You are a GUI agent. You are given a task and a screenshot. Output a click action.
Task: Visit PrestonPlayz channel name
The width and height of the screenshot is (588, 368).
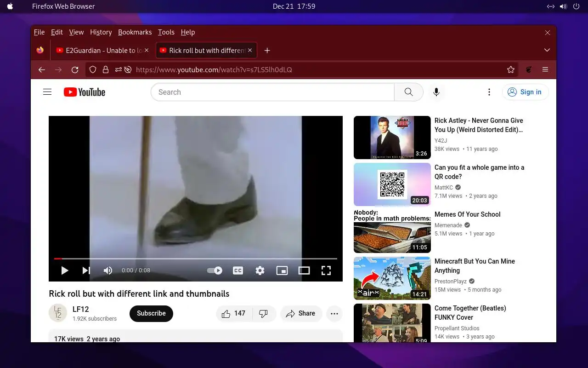click(x=451, y=282)
